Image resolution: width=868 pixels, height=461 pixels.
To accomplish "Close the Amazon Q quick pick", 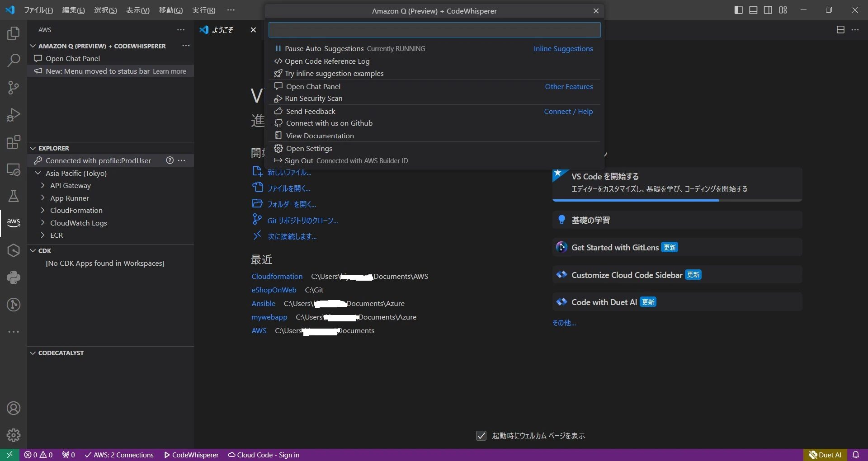I will [596, 11].
